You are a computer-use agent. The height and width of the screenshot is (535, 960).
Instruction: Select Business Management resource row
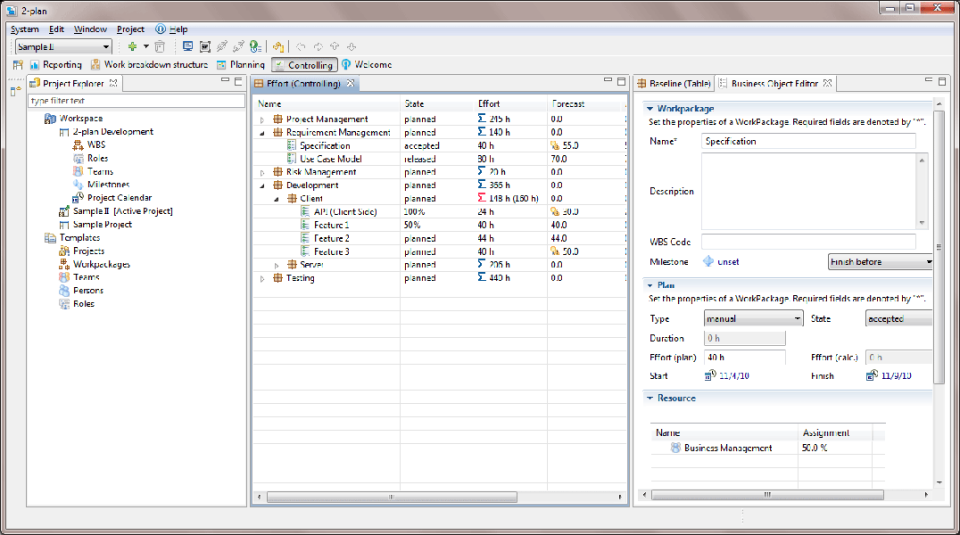coord(768,448)
